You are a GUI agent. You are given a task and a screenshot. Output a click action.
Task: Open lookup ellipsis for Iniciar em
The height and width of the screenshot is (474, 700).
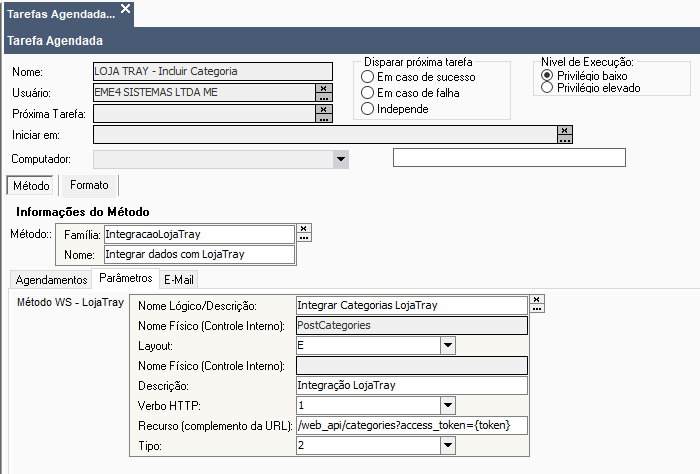564,139
